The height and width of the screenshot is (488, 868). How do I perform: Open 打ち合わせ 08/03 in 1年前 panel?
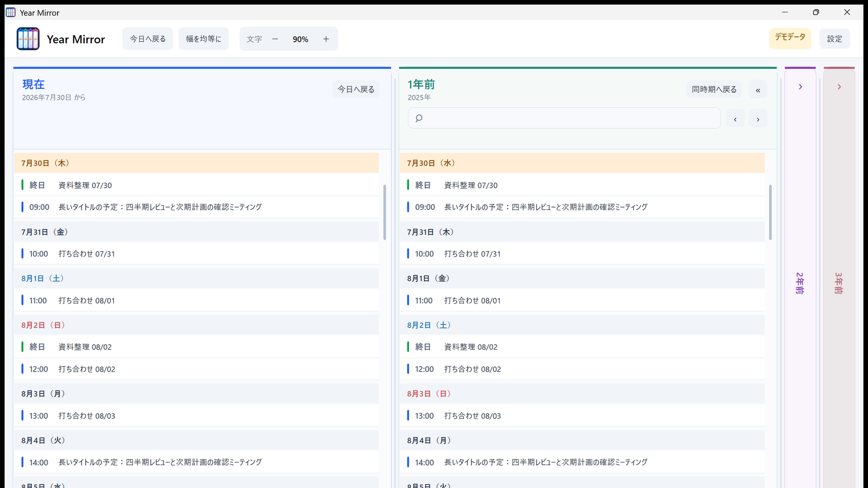pos(582,416)
